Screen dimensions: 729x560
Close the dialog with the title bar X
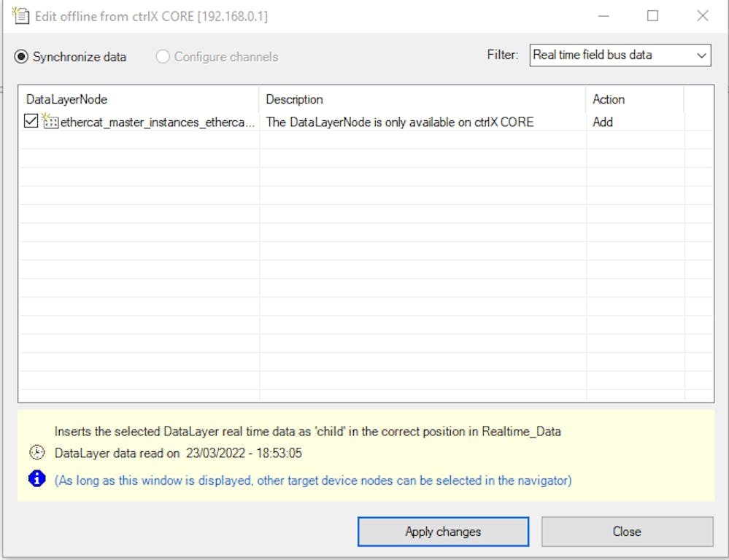coord(702,15)
